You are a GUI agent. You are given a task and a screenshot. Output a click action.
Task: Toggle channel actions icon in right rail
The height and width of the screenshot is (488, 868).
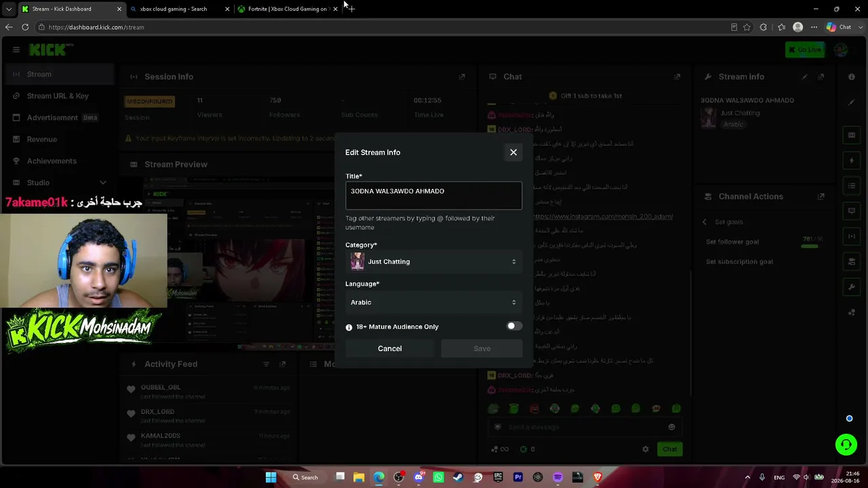pos(852,262)
